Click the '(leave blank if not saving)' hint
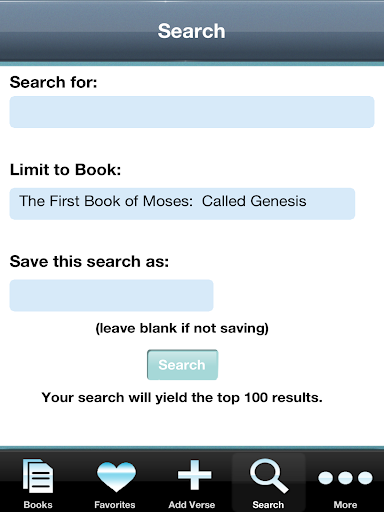384x512 pixels. 182,328
